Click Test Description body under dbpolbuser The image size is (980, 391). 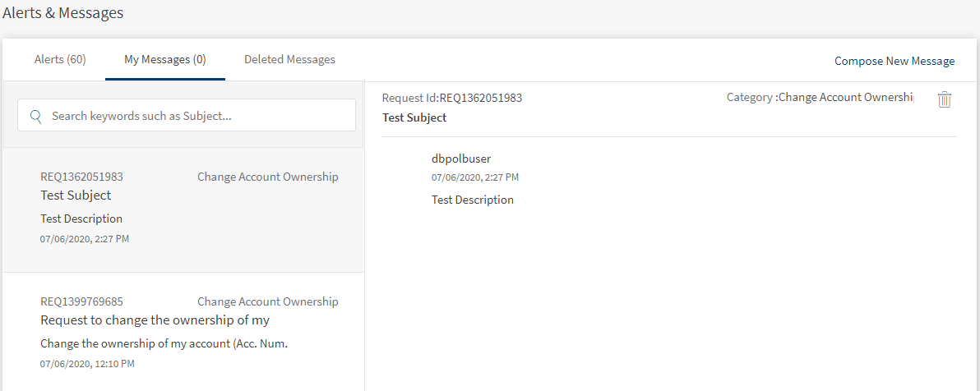(472, 200)
